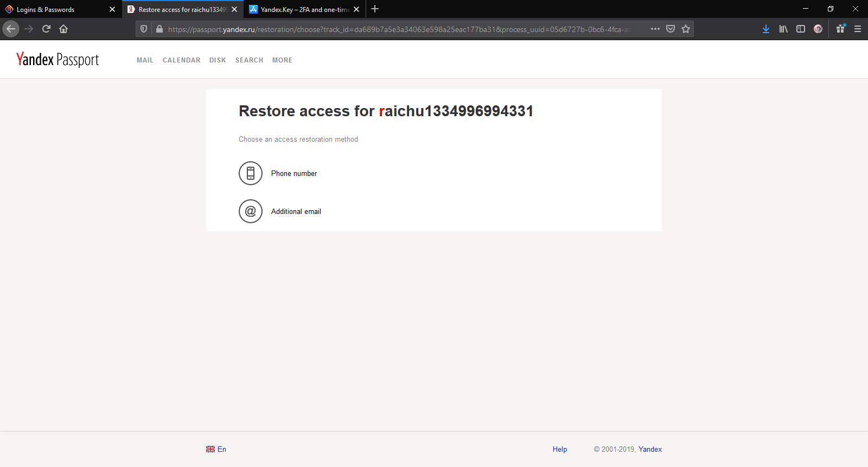This screenshot has width=868, height=467.
Task: Open the Firefox account avatar menu
Action: 818,29
